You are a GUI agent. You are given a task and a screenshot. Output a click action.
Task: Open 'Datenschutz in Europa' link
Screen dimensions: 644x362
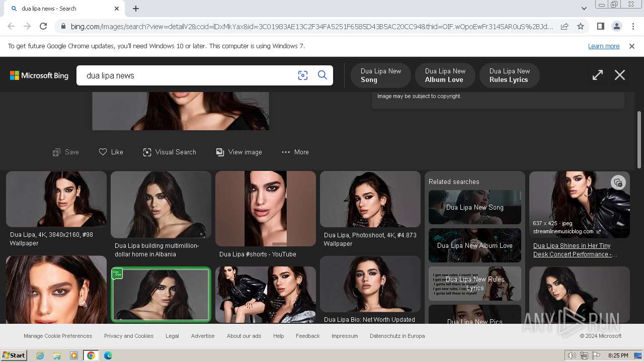(397, 336)
